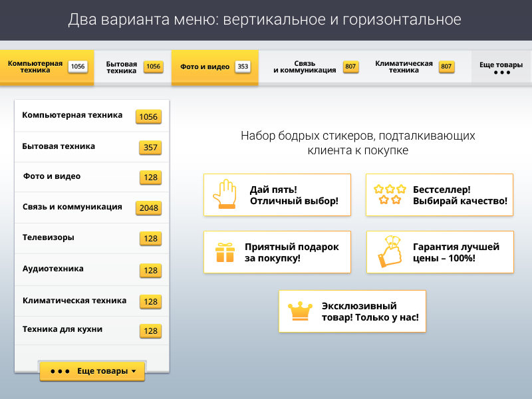
Task: Select Аудиотехника in vertical menu
Action: coord(92,270)
